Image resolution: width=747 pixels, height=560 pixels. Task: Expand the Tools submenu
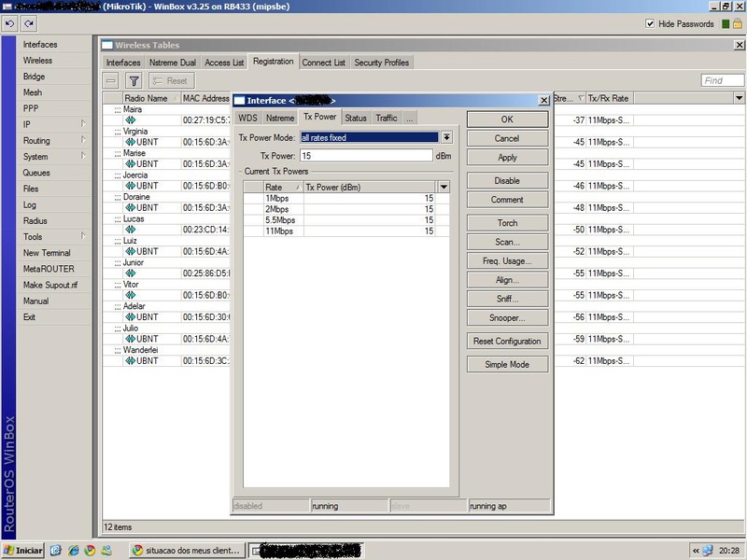tap(83, 236)
